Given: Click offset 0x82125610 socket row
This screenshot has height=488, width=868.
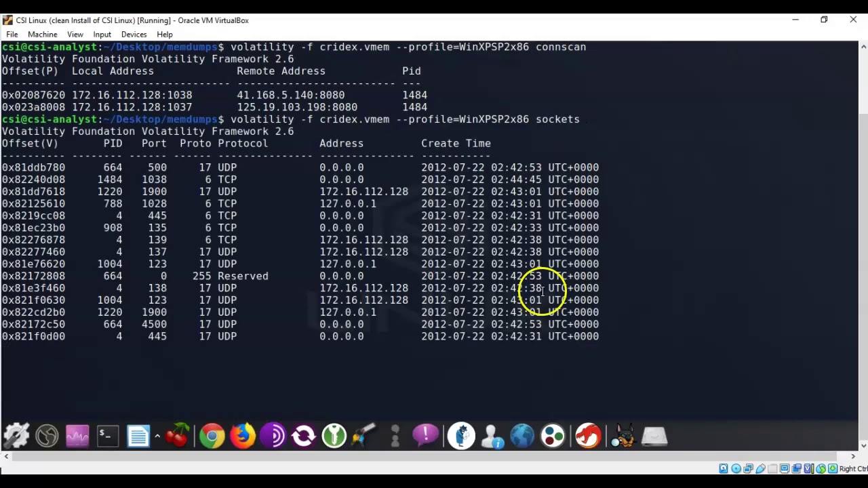Looking at the screenshot, I should point(300,203).
